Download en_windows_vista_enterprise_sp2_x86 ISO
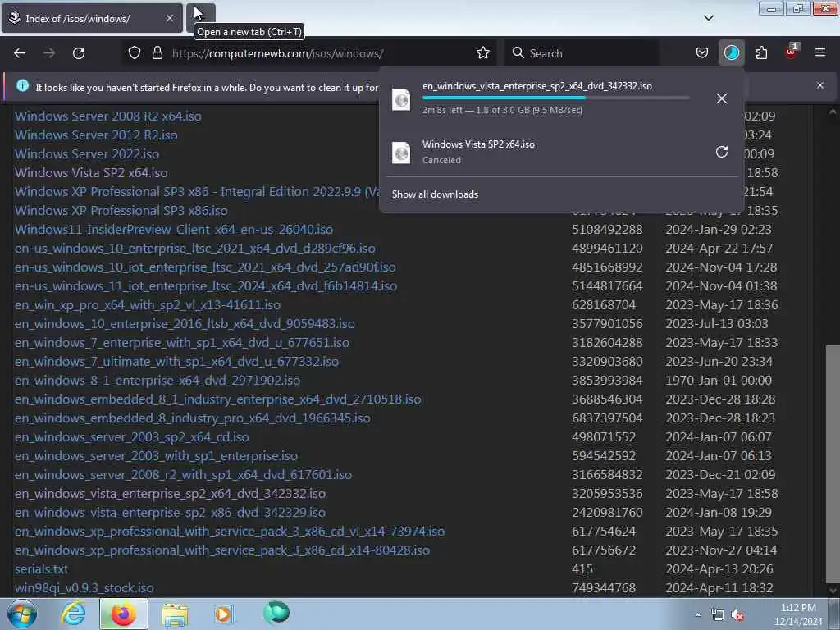Screen dimensions: 840x630 (171, 513)
